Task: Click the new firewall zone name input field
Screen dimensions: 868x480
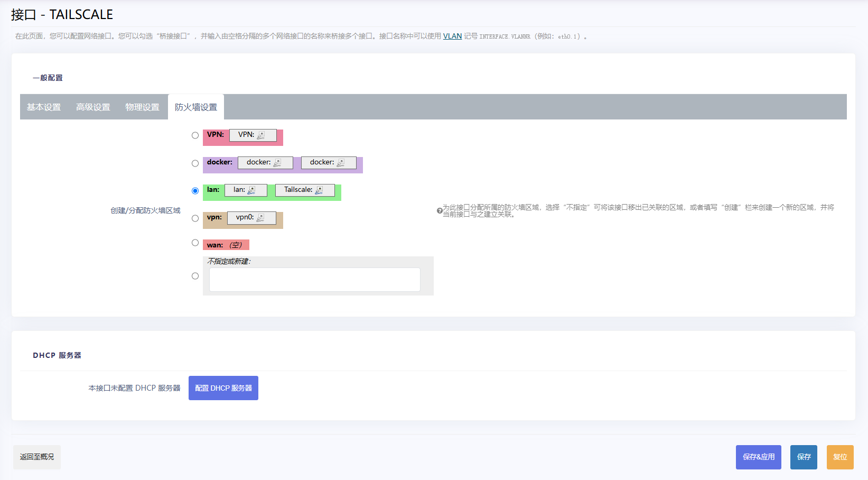Action: pyautogui.click(x=314, y=280)
